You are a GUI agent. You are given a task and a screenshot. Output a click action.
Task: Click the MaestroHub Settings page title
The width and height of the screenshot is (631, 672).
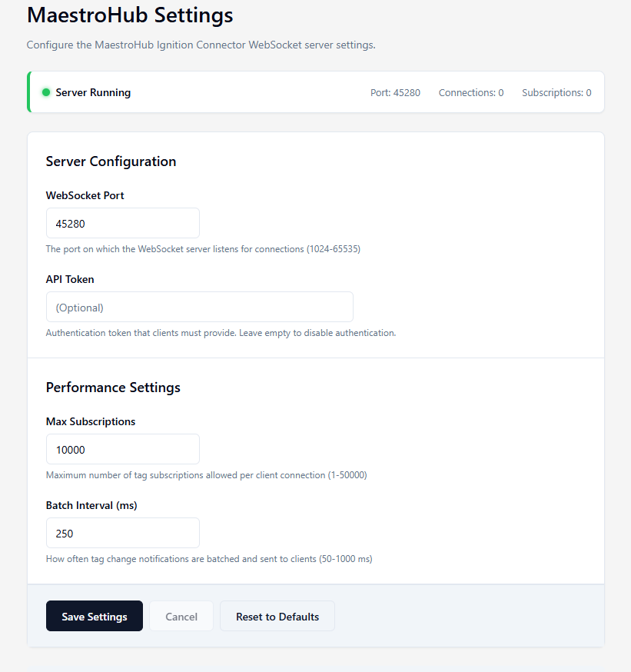130,15
